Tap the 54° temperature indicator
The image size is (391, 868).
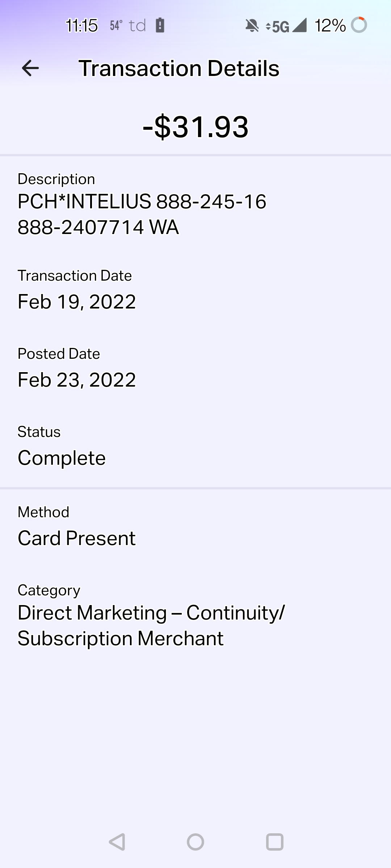[116, 26]
